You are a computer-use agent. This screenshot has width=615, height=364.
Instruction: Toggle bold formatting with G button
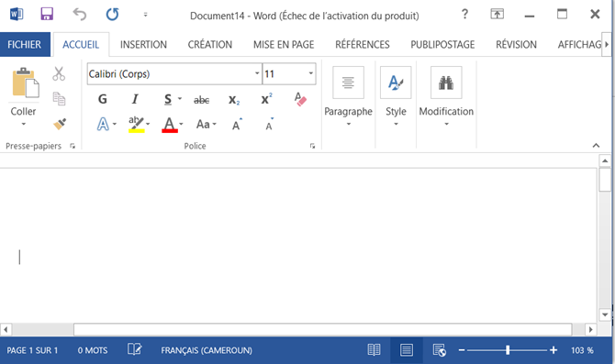pyautogui.click(x=103, y=99)
